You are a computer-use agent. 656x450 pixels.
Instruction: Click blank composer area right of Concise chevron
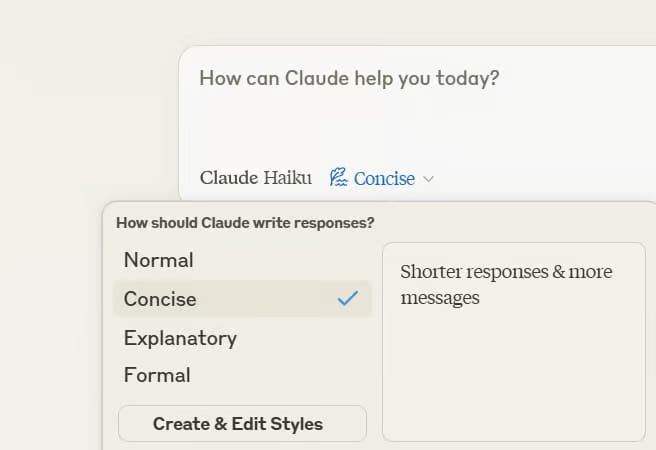click(x=540, y=178)
